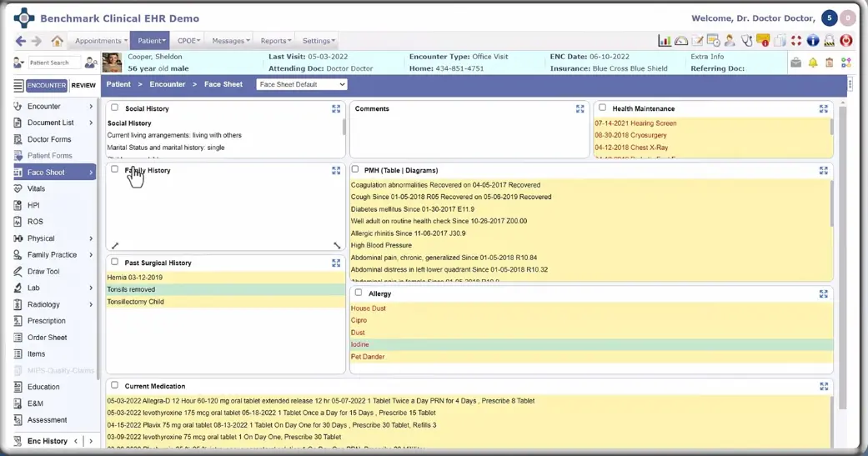
Task: Open the Diagrams link in PMH header
Action: pyautogui.click(x=421, y=170)
